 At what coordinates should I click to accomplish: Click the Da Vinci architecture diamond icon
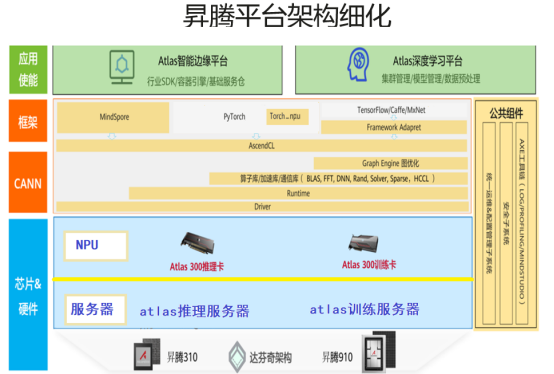pyautogui.click(x=237, y=357)
